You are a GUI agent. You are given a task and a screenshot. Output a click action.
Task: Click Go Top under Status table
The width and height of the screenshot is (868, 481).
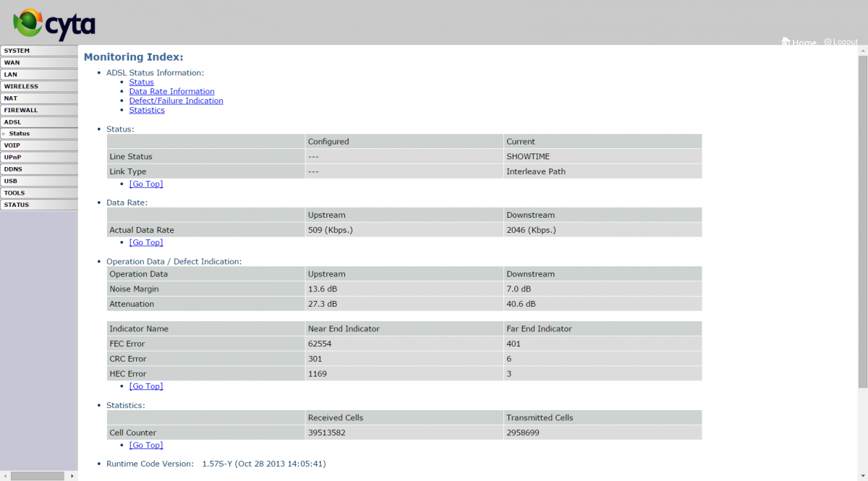pyautogui.click(x=146, y=184)
